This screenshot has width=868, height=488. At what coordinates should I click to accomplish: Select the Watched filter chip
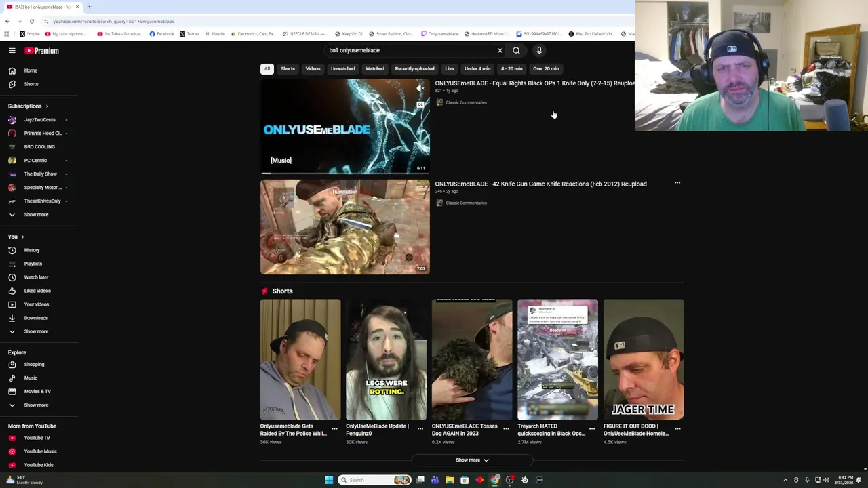click(x=375, y=68)
